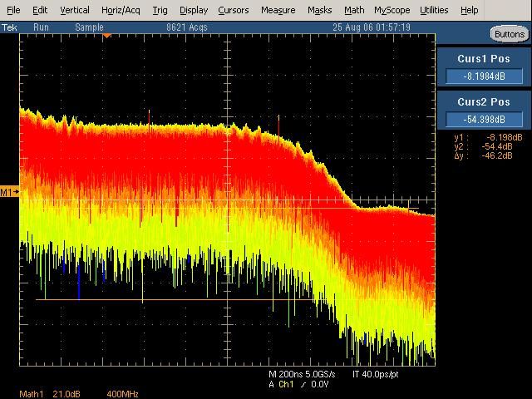Open the File menu
The image size is (532, 399).
tap(14, 10)
